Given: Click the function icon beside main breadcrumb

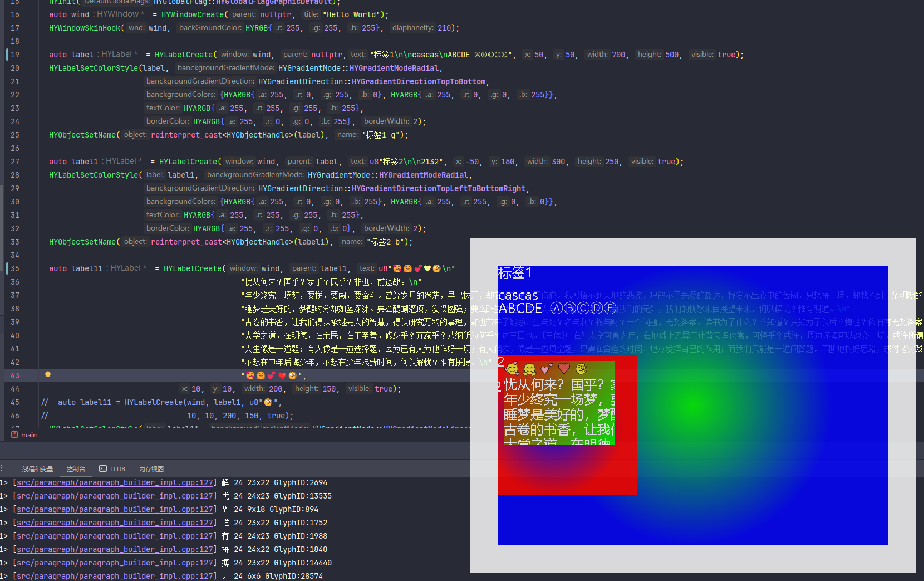Looking at the screenshot, I should [x=14, y=434].
